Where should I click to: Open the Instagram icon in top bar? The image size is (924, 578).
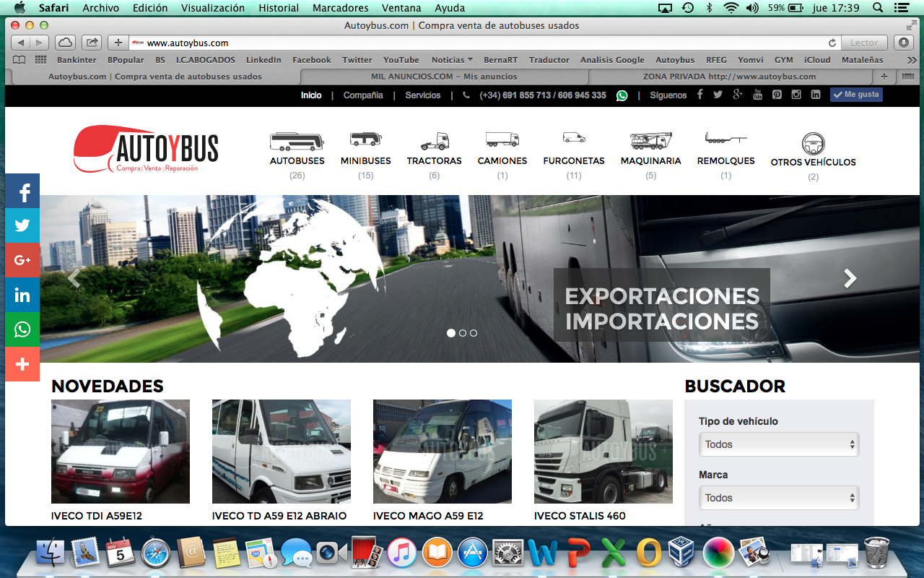pos(796,95)
